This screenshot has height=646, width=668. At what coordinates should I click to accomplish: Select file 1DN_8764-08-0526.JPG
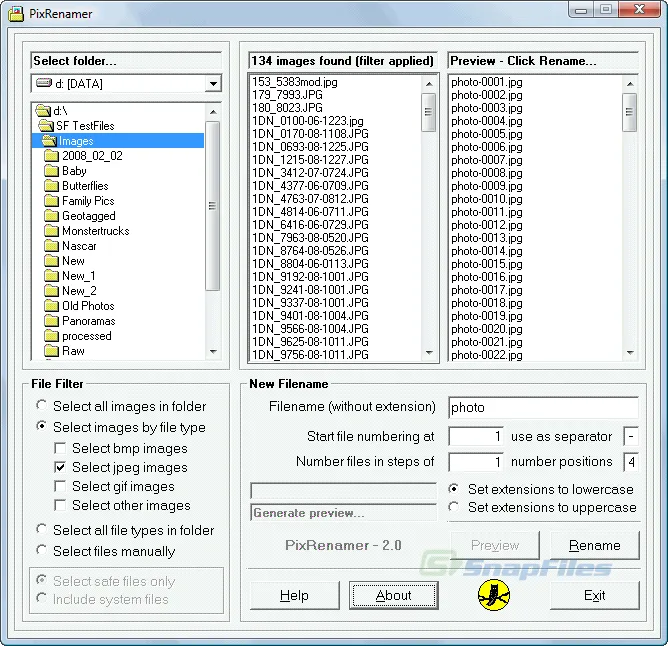(x=310, y=251)
